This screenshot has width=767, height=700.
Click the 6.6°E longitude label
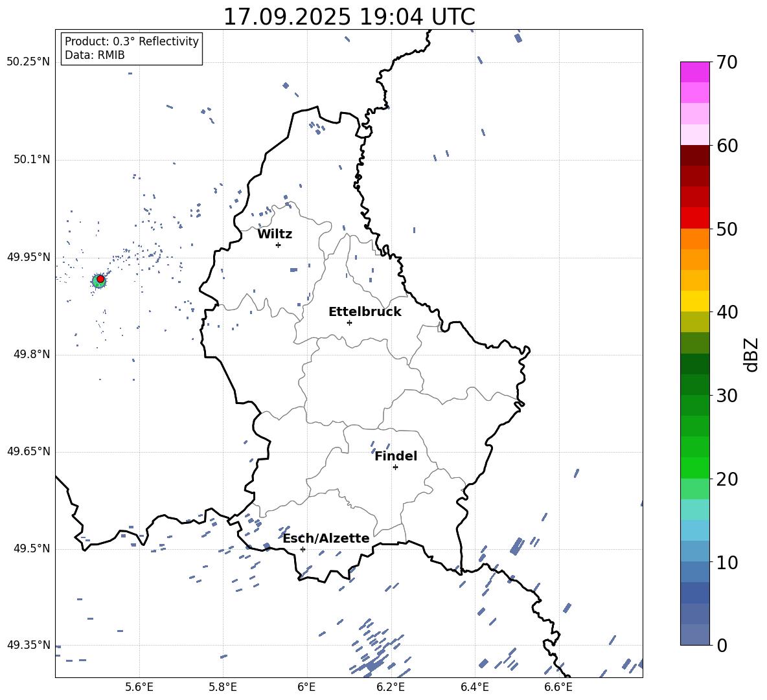point(558,687)
